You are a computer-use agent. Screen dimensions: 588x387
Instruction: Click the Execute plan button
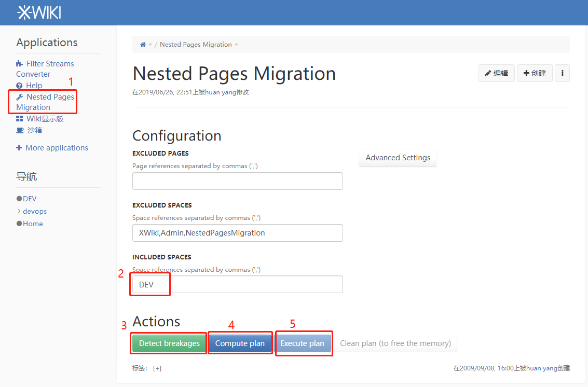point(302,343)
